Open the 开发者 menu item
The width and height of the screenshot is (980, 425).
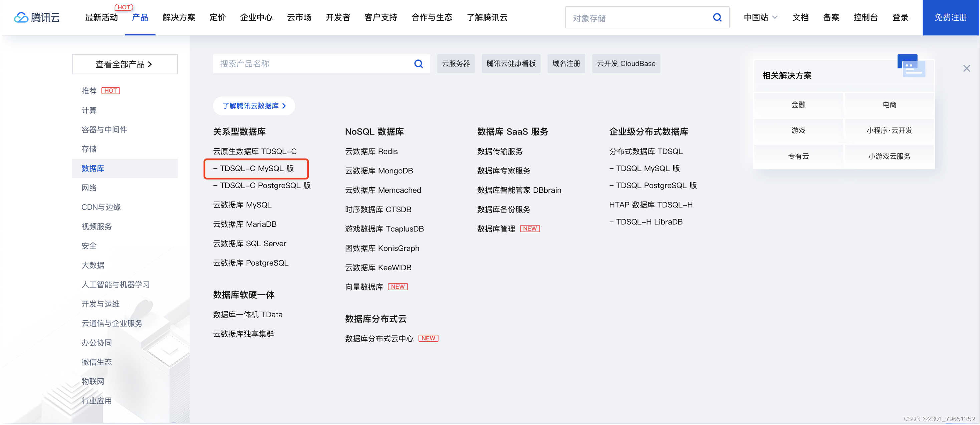click(x=338, y=17)
